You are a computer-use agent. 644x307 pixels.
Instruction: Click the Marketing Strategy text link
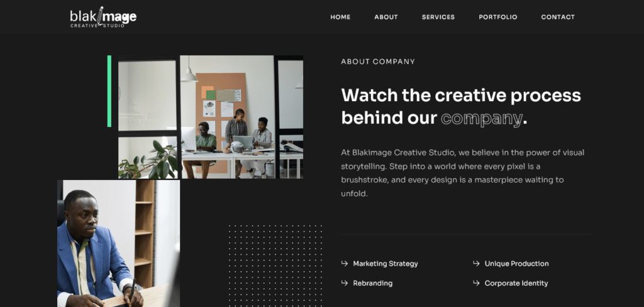point(386,264)
